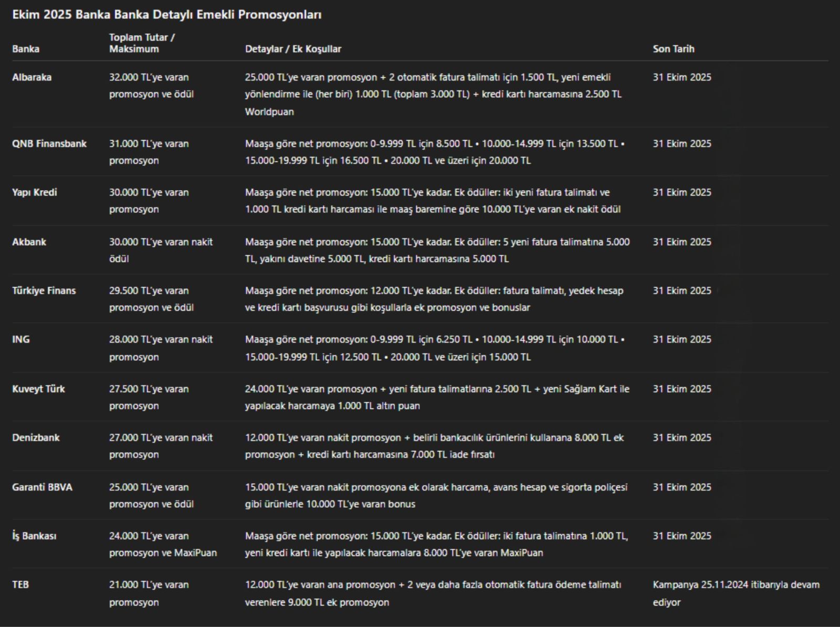This screenshot has width=840, height=627.
Task: Select the İş Bankası row label
Action: 34,536
